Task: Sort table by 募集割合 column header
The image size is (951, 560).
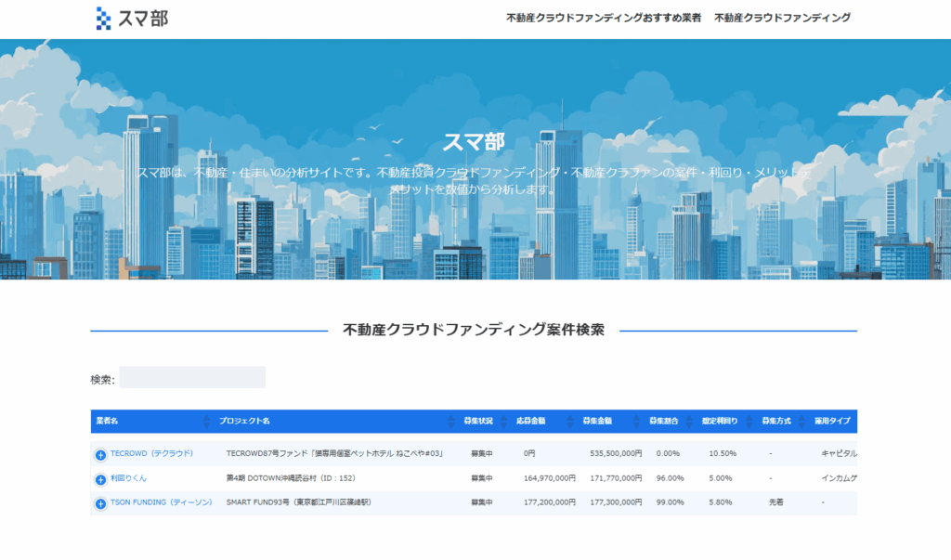Action: [x=663, y=422]
